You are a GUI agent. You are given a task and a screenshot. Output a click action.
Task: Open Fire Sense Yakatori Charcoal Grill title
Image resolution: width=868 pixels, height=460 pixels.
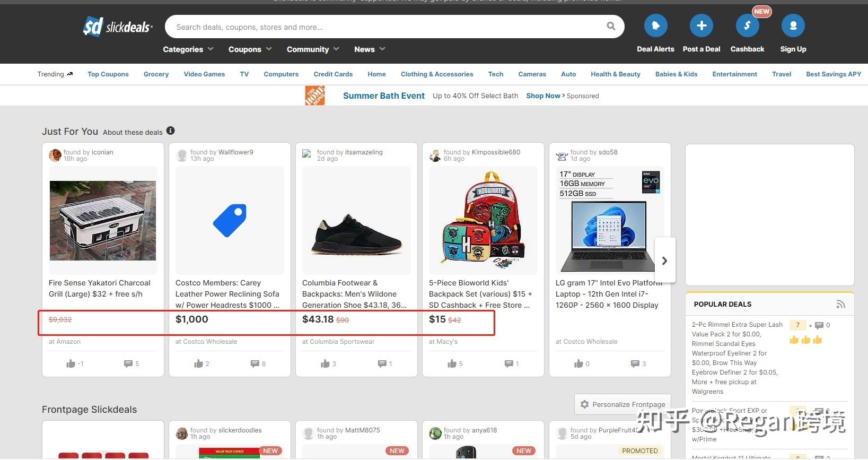(x=100, y=289)
